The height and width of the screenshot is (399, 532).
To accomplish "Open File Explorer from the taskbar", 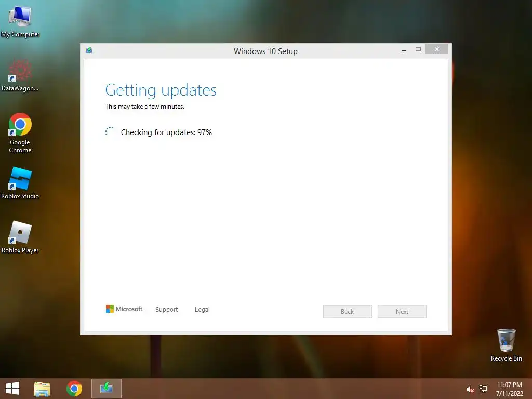I will [42, 389].
